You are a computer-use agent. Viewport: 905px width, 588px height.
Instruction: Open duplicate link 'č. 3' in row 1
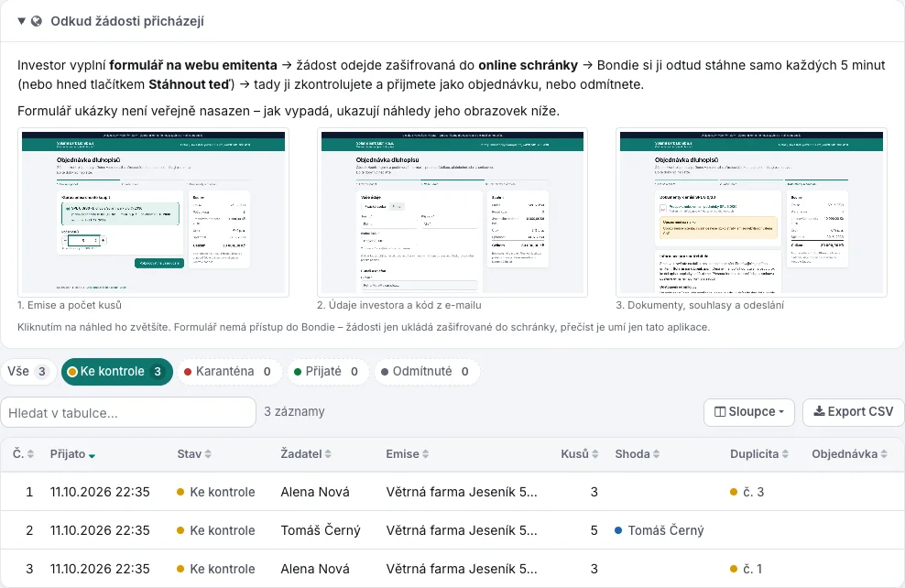747,492
